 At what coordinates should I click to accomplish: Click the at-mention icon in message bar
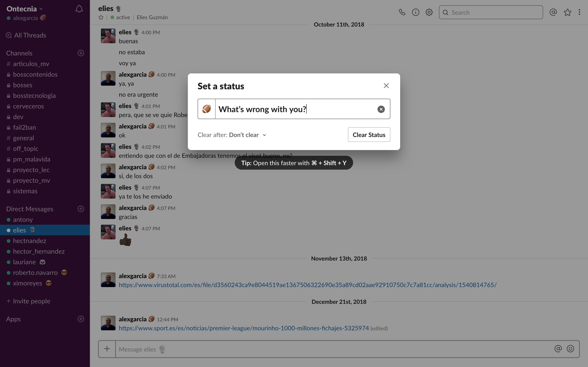(558, 348)
